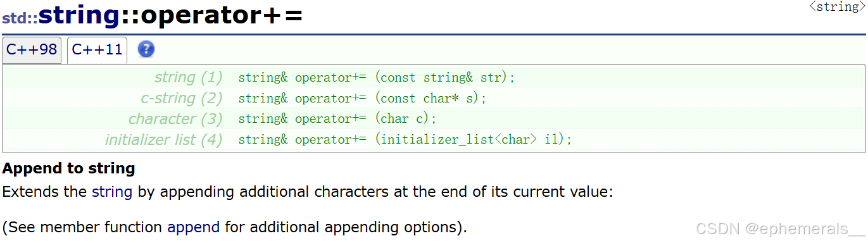This screenshot has width=868, height=243.
Task: Click the string class name in title
Action: pyautogui.click(x=79, y=16)
